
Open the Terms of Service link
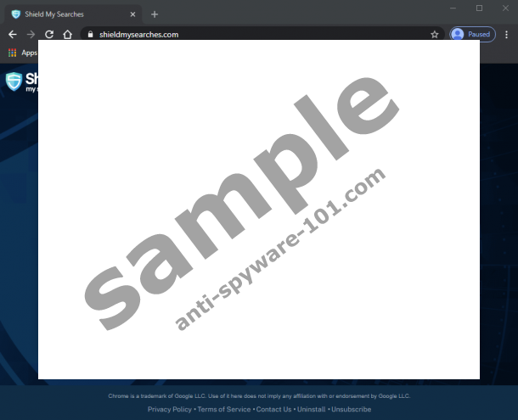click(x=223, y=409)
